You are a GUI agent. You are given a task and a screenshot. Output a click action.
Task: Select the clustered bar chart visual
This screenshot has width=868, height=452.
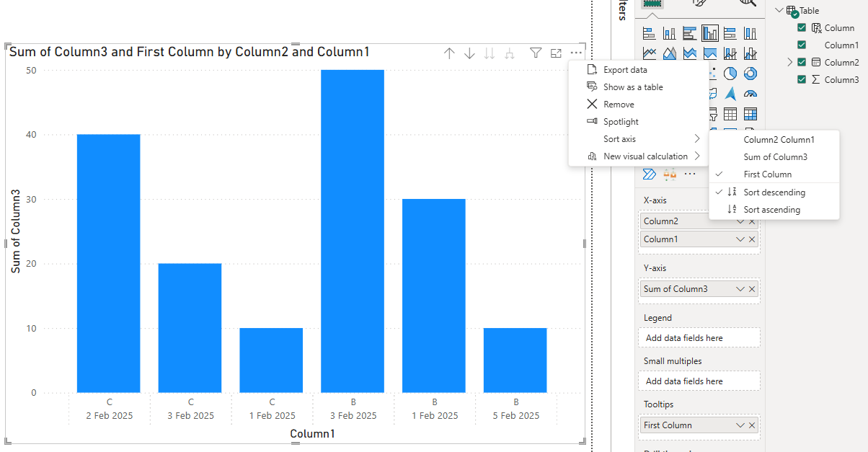(689, 33)
